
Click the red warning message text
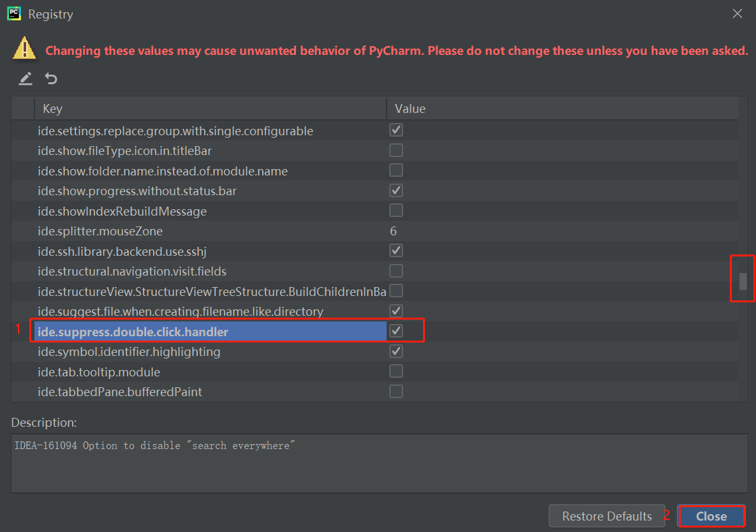(x=397, y=51)
